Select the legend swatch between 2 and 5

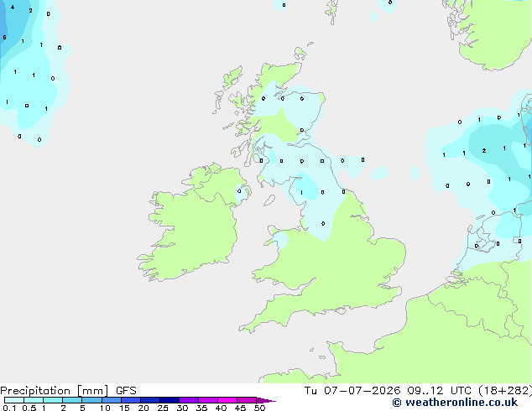click(72, 400)
